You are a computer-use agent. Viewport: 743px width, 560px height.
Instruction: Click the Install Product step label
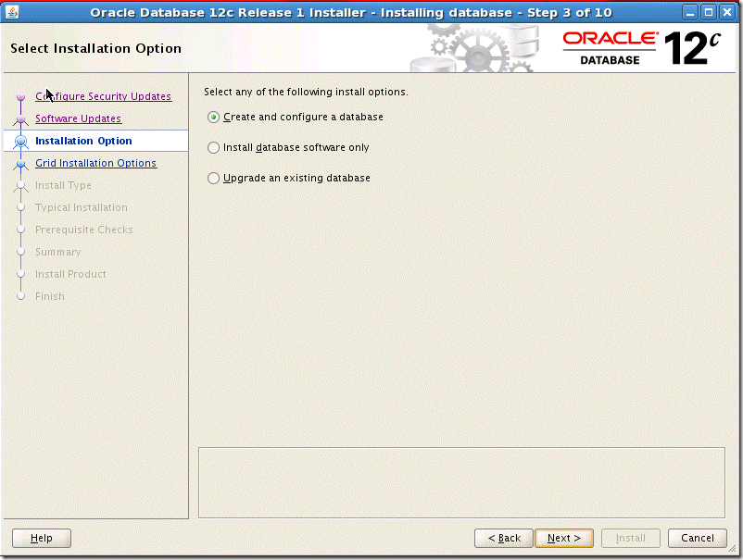pyautogui.click(x=70, y=274)
